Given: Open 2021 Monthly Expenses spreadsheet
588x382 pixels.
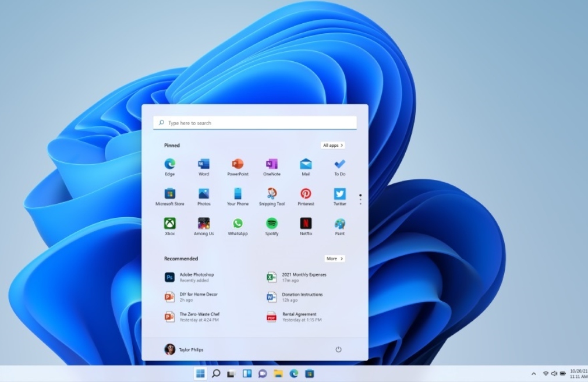Looking at the screenshot, I should click(x=297, y=277).
